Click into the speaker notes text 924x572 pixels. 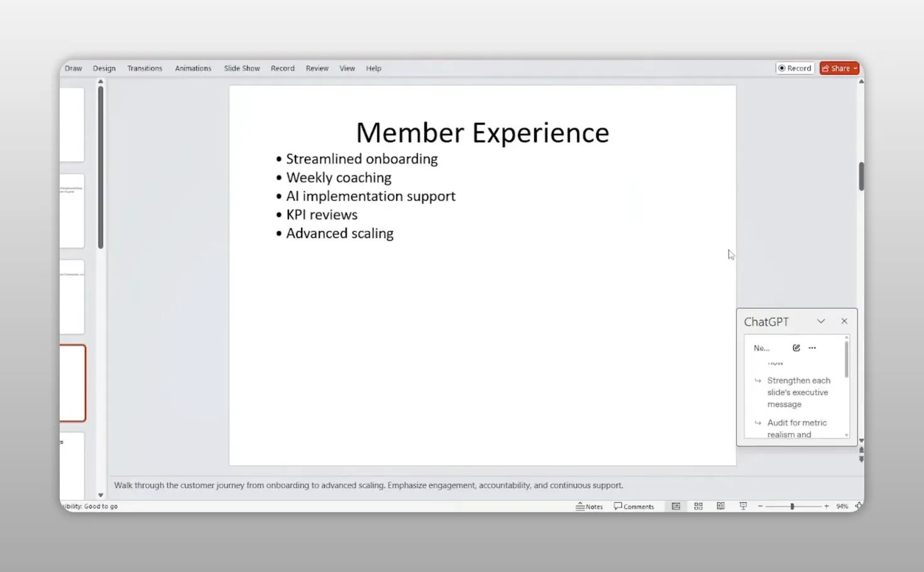pos(368,485)
